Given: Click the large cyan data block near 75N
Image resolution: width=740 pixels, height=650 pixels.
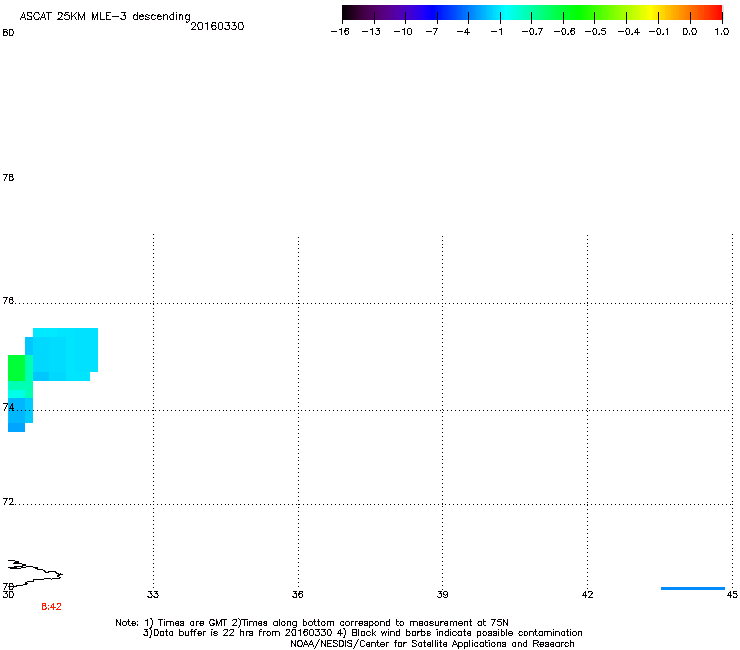Looking at the screenshot, I should [65, 354].
